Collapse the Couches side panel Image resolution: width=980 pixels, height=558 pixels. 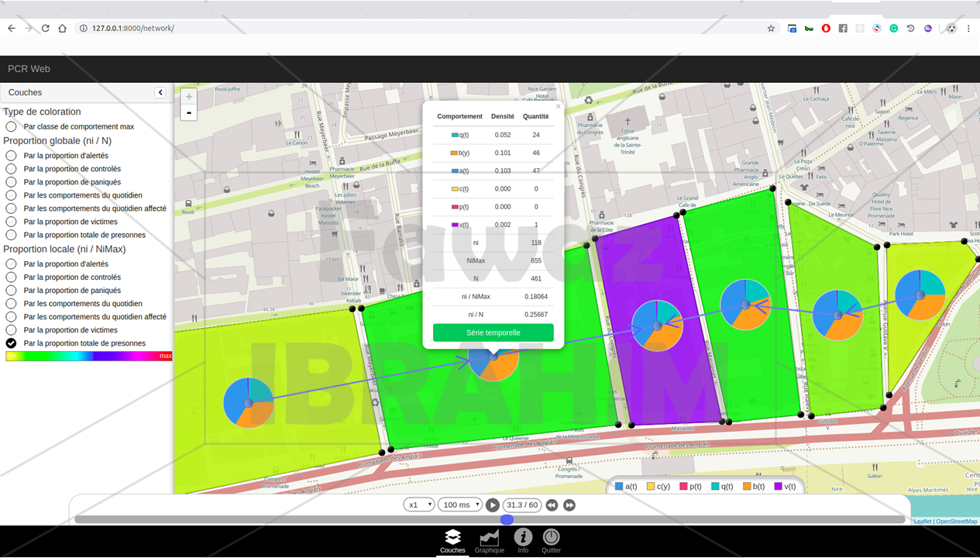[x=160, y=92]
